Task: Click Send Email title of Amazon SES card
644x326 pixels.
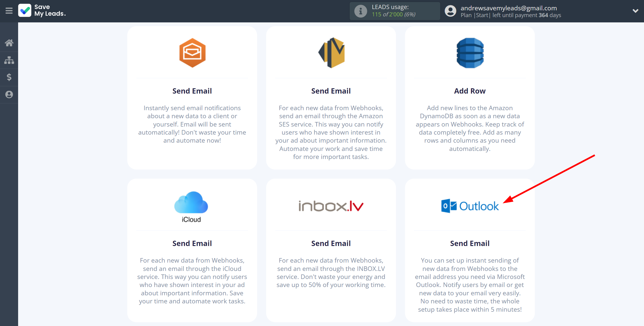Action: pos(331,91)
